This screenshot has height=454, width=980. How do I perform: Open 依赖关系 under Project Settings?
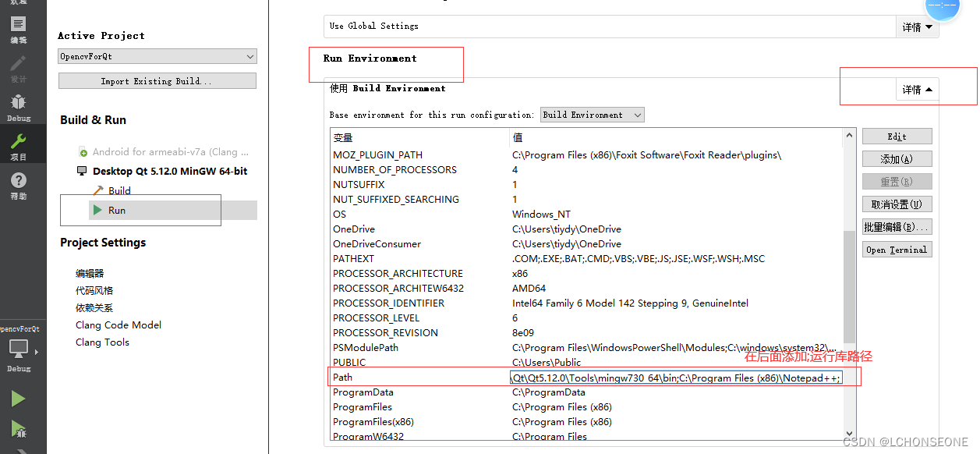94,307
